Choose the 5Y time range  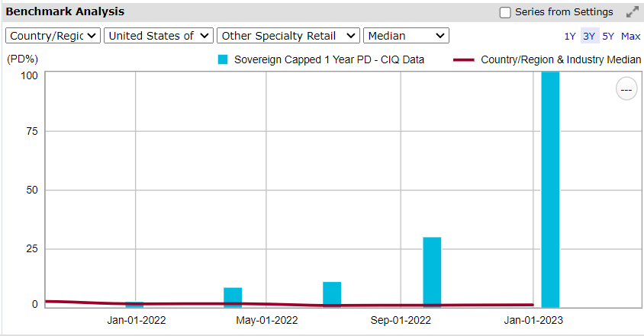(x=608, y=36)
